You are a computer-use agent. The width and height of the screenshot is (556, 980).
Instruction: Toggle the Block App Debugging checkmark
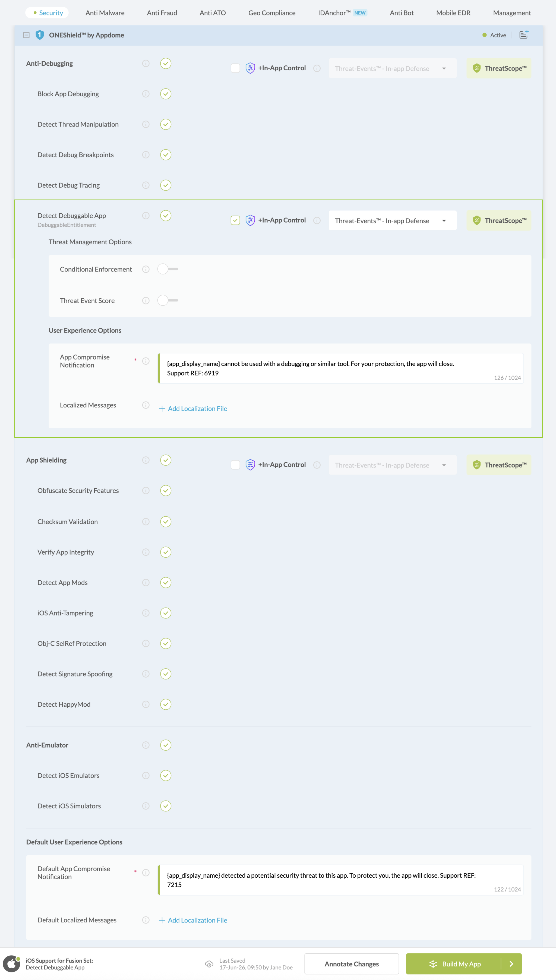click(x=166, y=94)
